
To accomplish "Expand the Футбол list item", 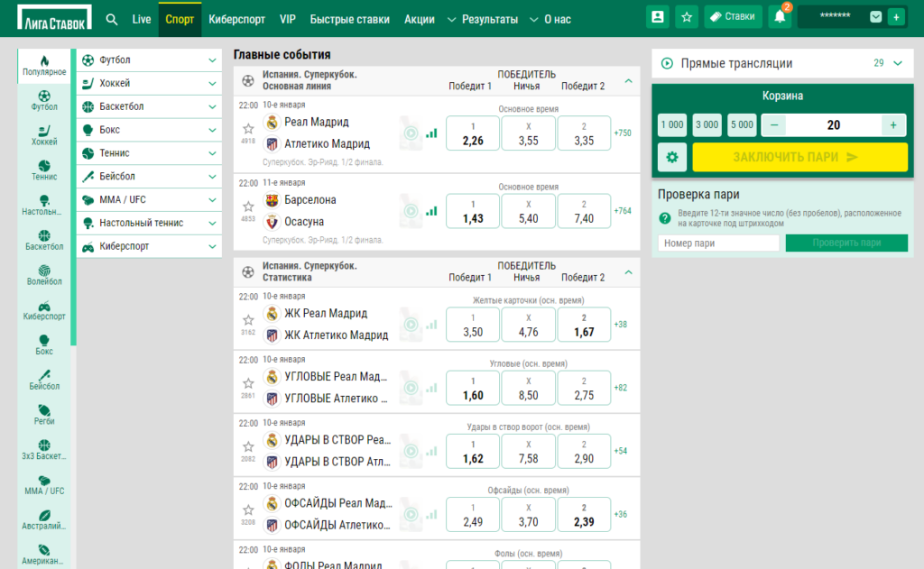I will coord(149,60).
